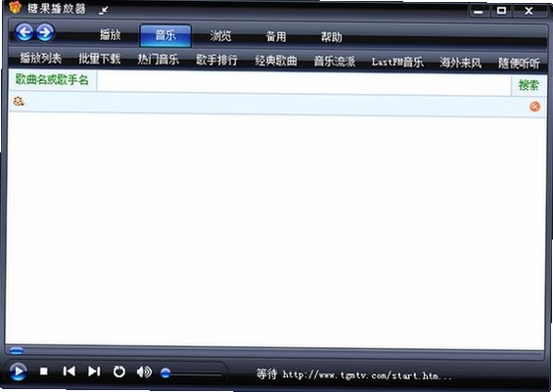Screen dimensions: 553x392
Task: Skip to the previous track
Action: [x=69, y=371]
